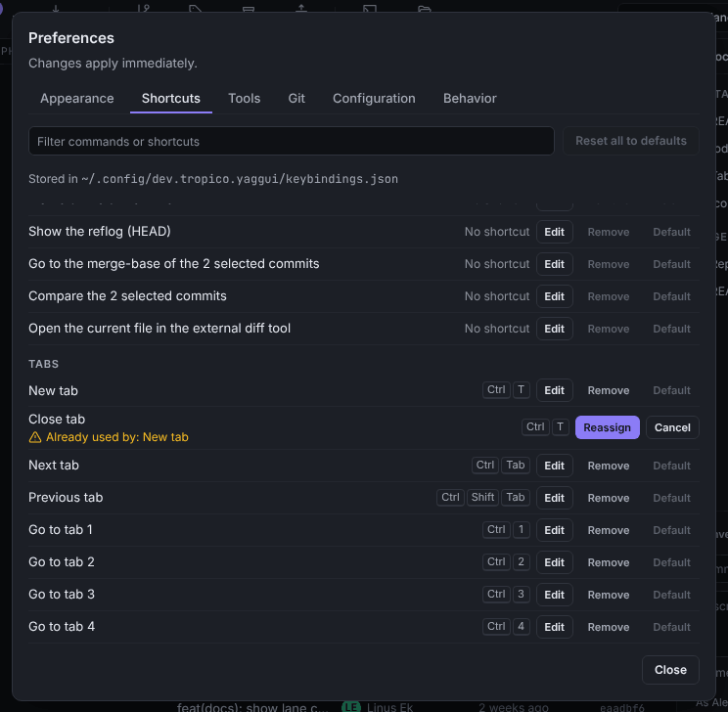
Task: Click Default for the New tab row
Action: pos(672,390)
